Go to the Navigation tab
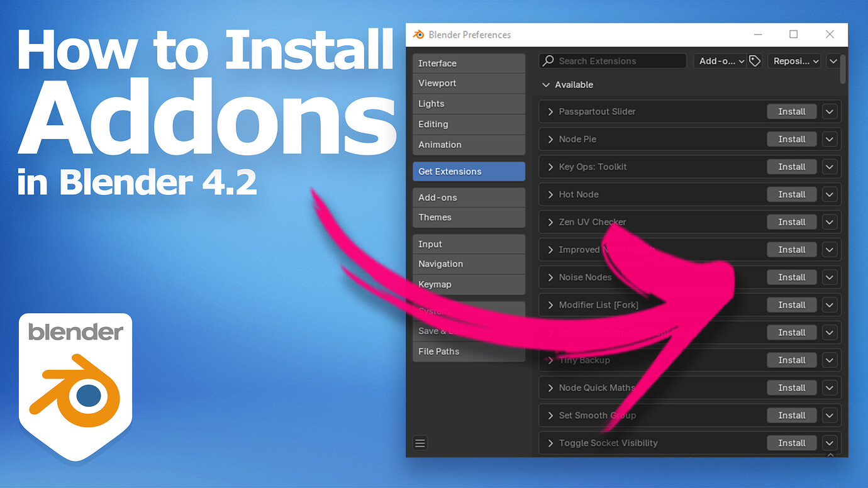The image size is (868, 488). (x=469, y=264)
